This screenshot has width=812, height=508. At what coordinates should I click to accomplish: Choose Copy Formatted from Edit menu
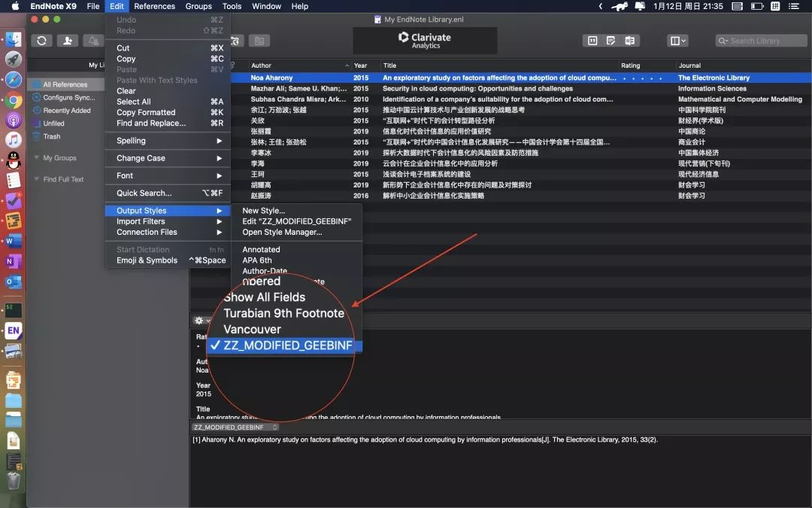pyautogui.click(x=168, y=112)
